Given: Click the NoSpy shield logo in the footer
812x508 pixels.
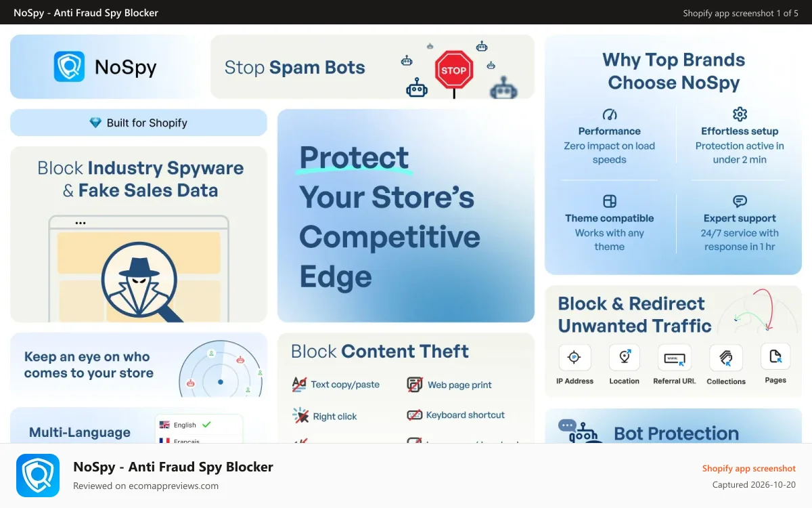Looking at the screenshot, I should 38,475.
